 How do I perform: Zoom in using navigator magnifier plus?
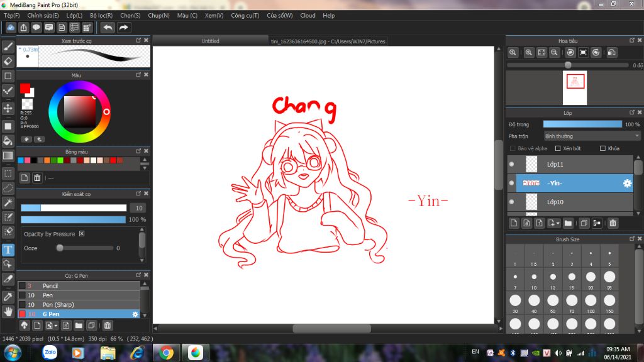528,53
